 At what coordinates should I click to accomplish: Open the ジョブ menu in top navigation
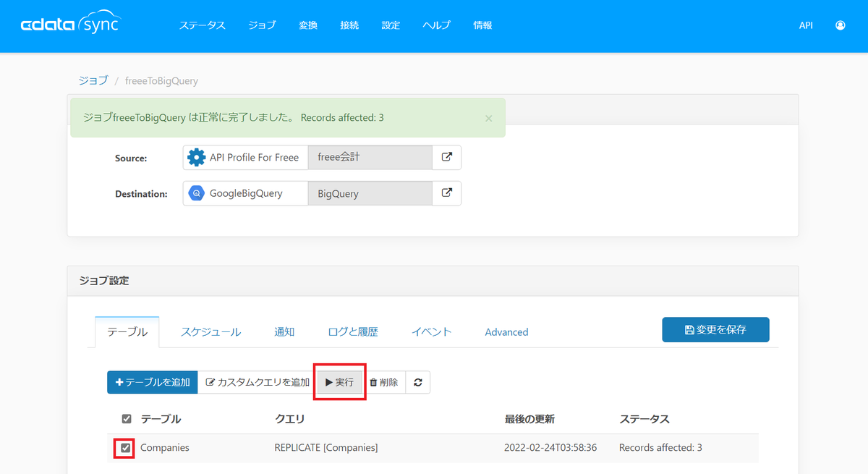262,25
